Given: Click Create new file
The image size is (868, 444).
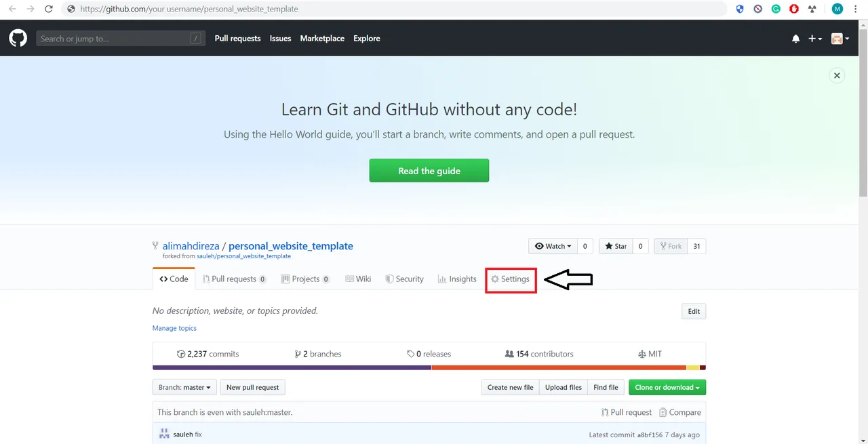Looking at the screenshot, I should 511,387.
